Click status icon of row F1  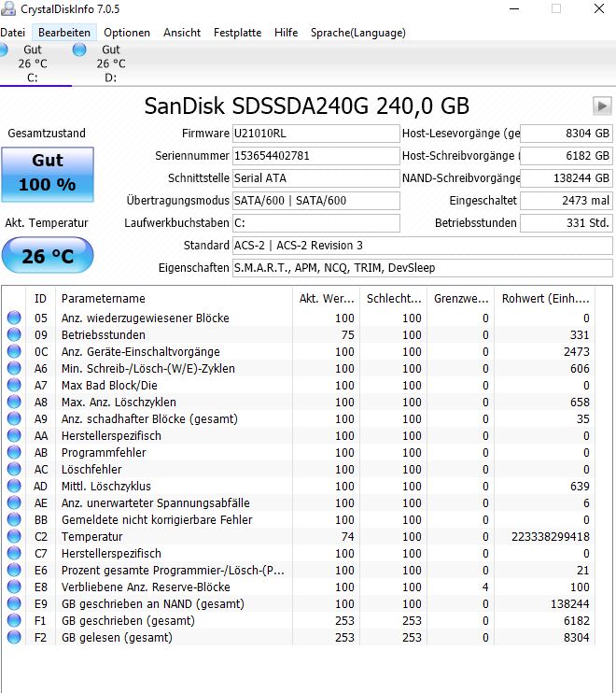pyautogui.click(x=14, y=620)
